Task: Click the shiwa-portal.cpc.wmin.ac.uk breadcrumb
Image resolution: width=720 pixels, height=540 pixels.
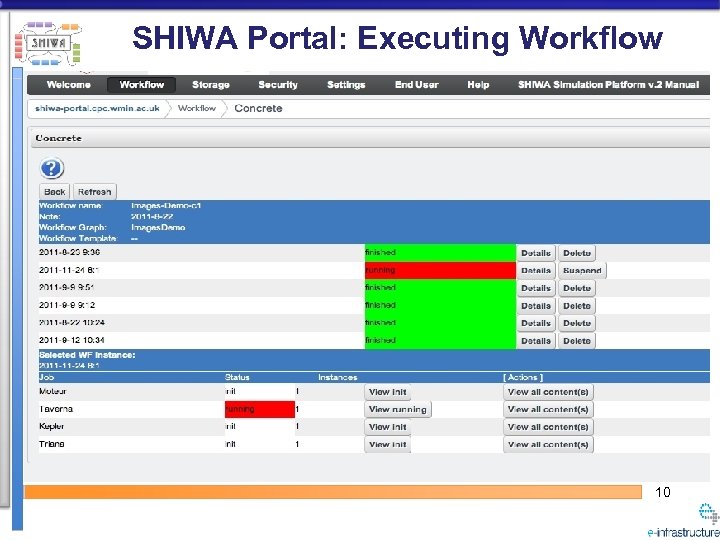Action: 97,108
